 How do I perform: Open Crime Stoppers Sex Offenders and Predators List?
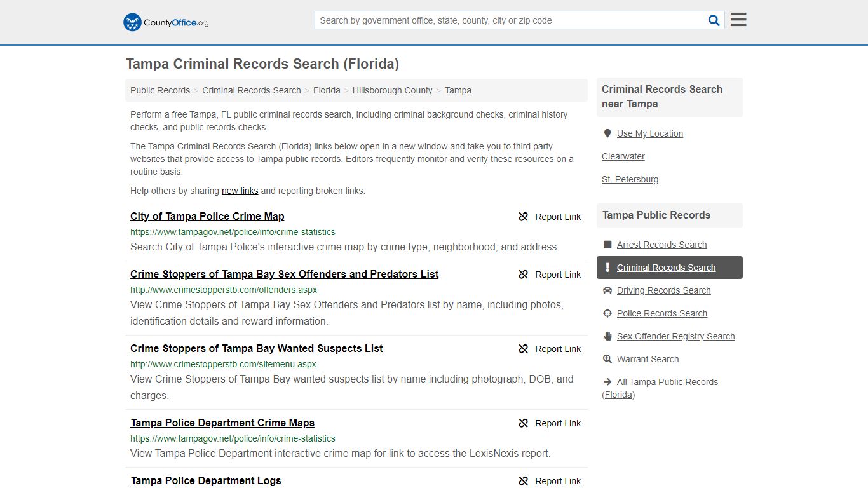(285, 274)
